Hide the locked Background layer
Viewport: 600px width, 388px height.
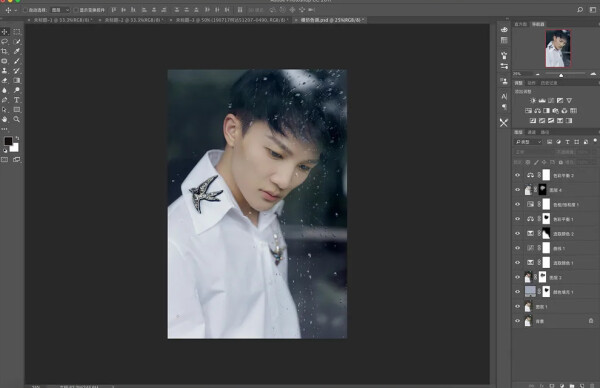coord(518,321)
